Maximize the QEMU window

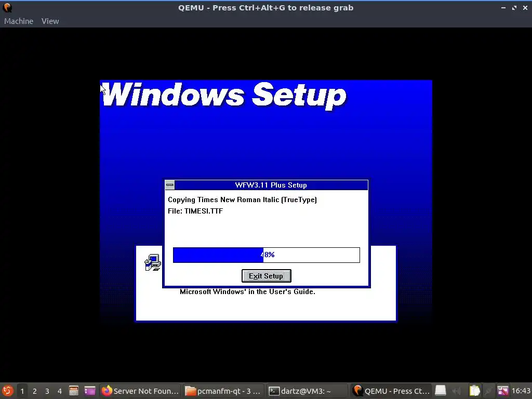click(x=514, y=7)
